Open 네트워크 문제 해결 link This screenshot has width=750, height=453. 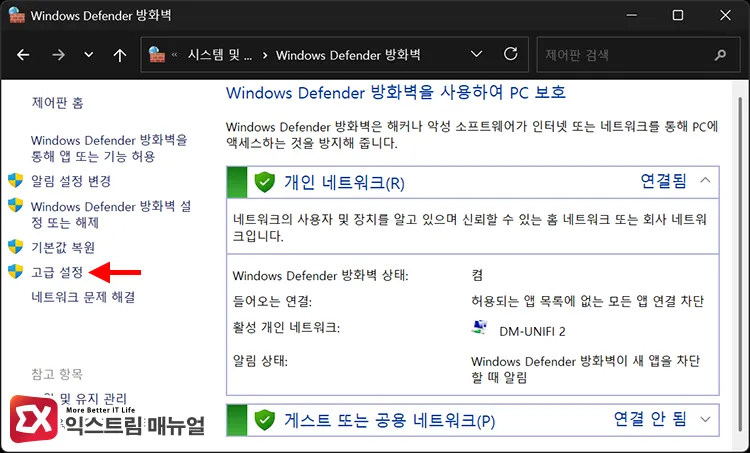83,297
